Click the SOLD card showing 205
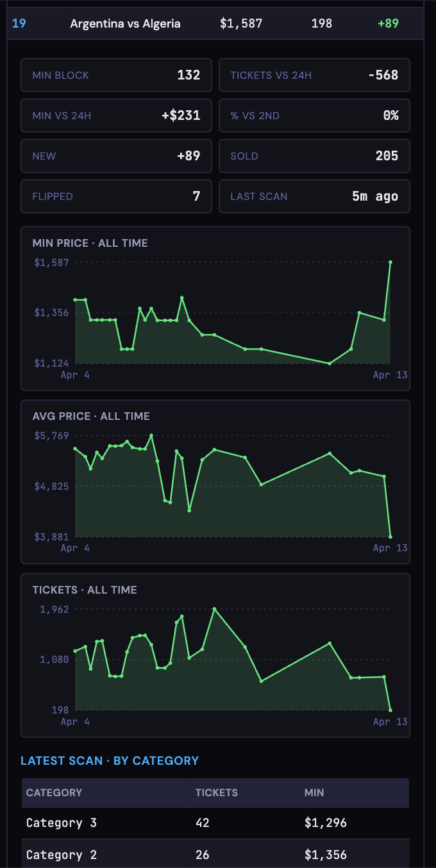The image size is (436, 868). (x=314, y=156)
